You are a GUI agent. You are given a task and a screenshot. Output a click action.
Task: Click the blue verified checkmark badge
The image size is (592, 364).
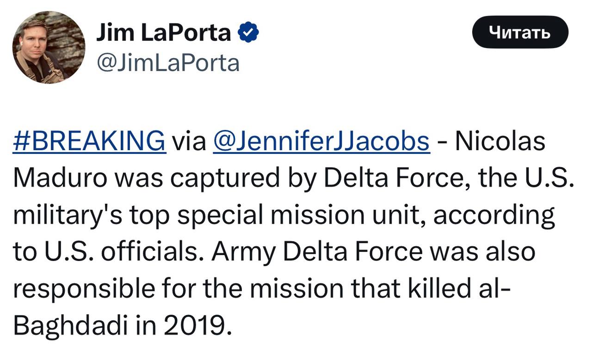[x=248, y=33]
